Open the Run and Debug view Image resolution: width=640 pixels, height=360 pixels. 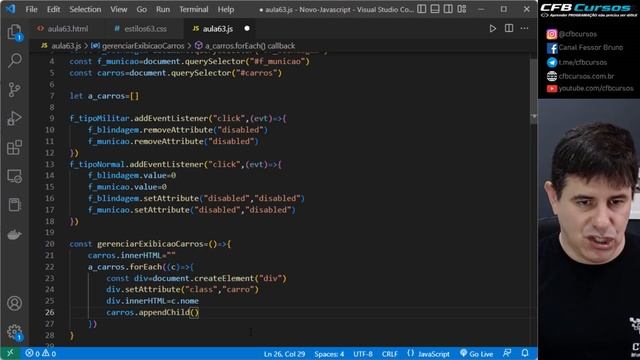pyautogui.click(x=14, y=118)
